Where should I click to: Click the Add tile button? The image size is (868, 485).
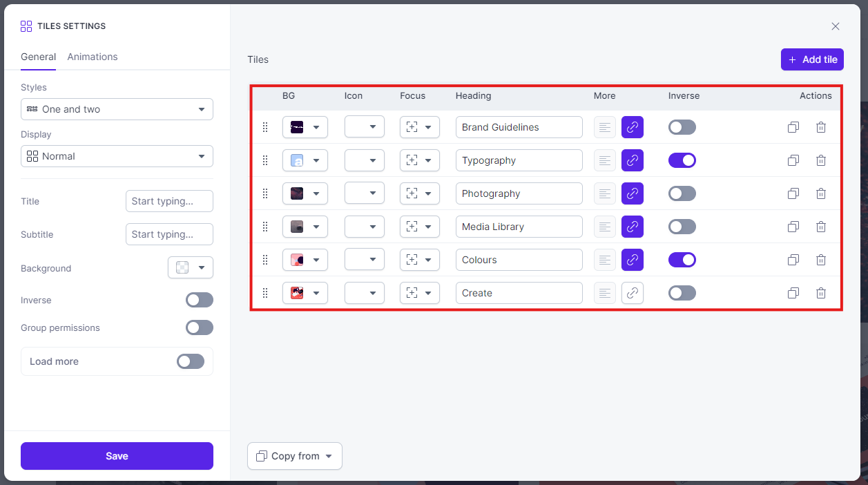812,59
